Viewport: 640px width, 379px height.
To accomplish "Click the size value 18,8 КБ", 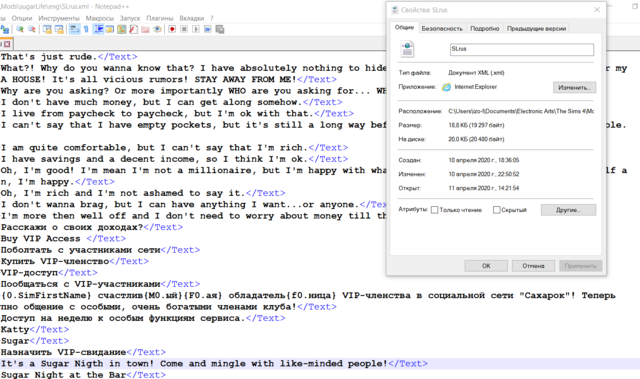I will click(x=476, y=125).
